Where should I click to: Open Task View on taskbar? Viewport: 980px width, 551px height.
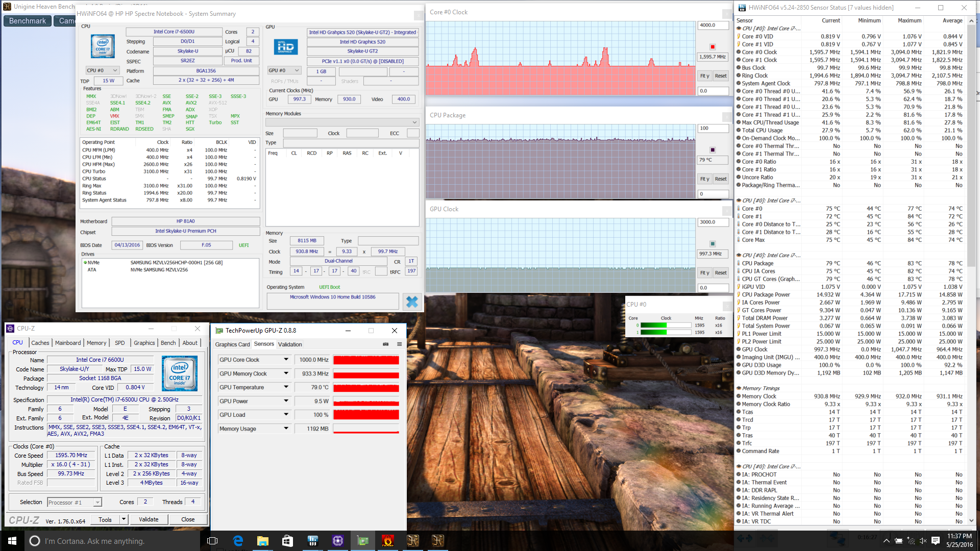click(212, 541)
